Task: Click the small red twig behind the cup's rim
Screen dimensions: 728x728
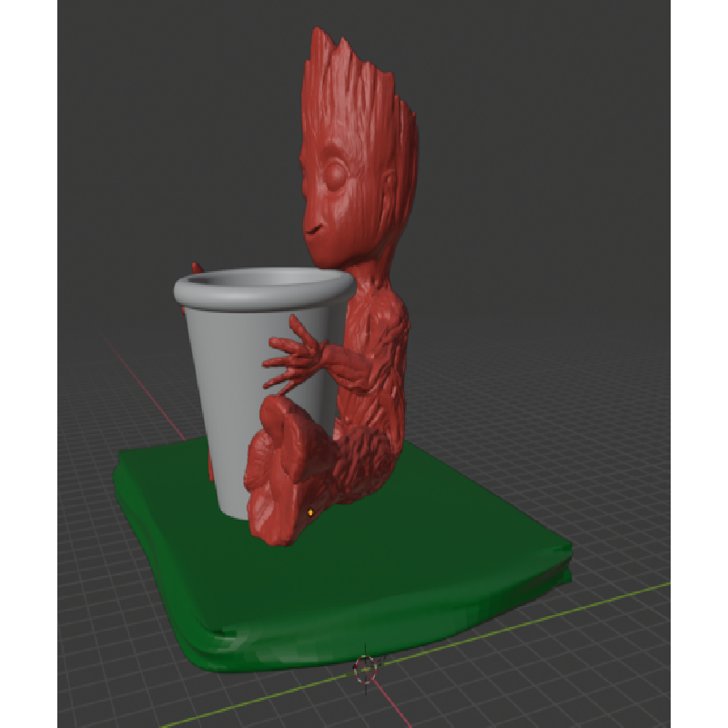Action: [196, 268]
